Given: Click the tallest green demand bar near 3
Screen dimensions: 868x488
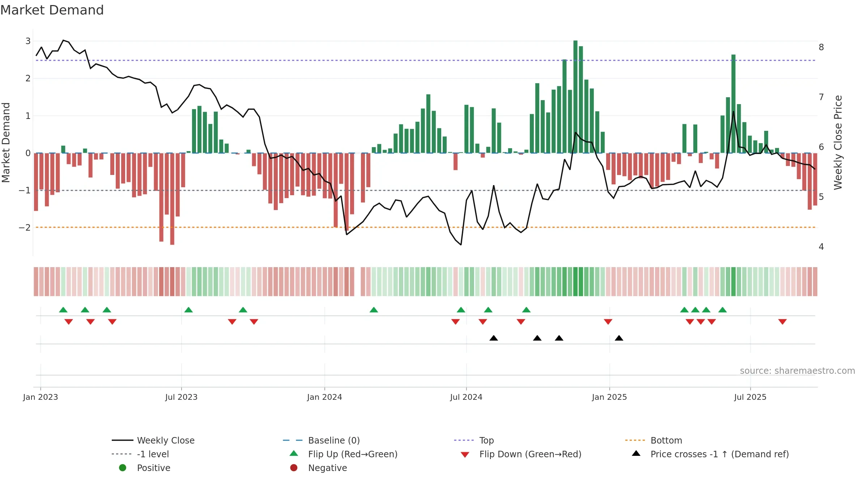Looking at the screenshot, I should [575, 97].
